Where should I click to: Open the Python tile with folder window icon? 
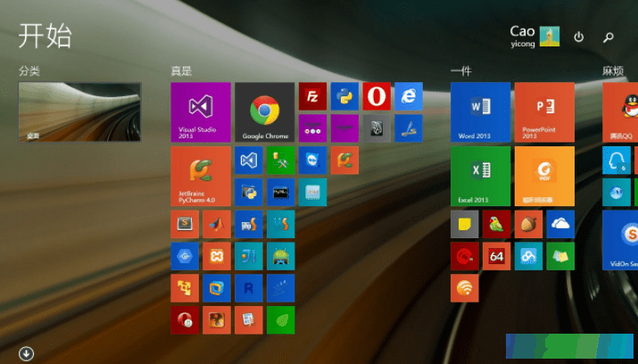pos(249,193)
